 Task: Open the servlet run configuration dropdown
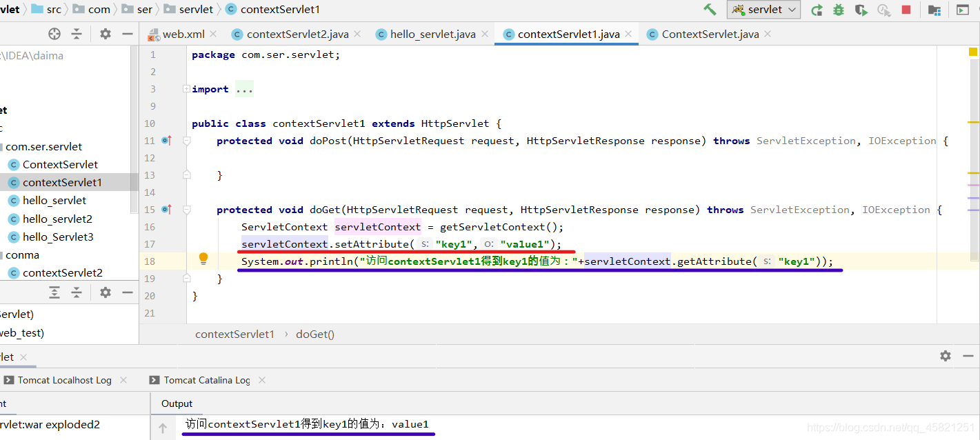point(763,10)
